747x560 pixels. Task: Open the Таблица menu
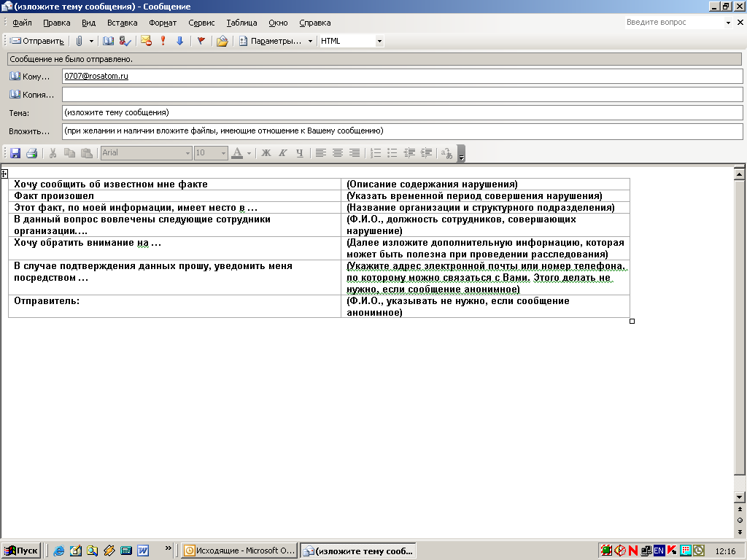click(x=241, y=23)
